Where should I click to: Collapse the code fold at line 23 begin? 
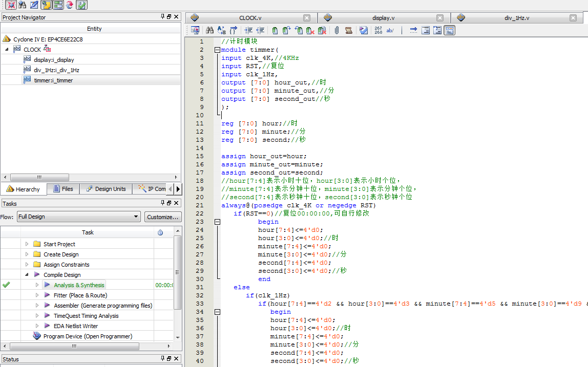(x=217, y=222)
